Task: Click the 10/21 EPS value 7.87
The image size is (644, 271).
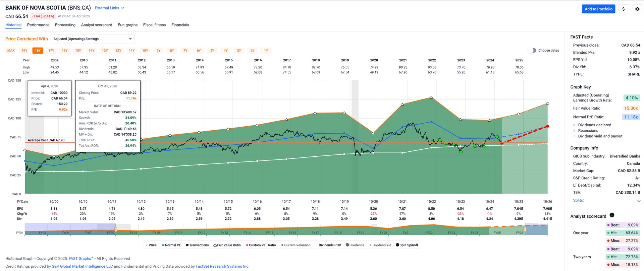Action: coord(402,209)
